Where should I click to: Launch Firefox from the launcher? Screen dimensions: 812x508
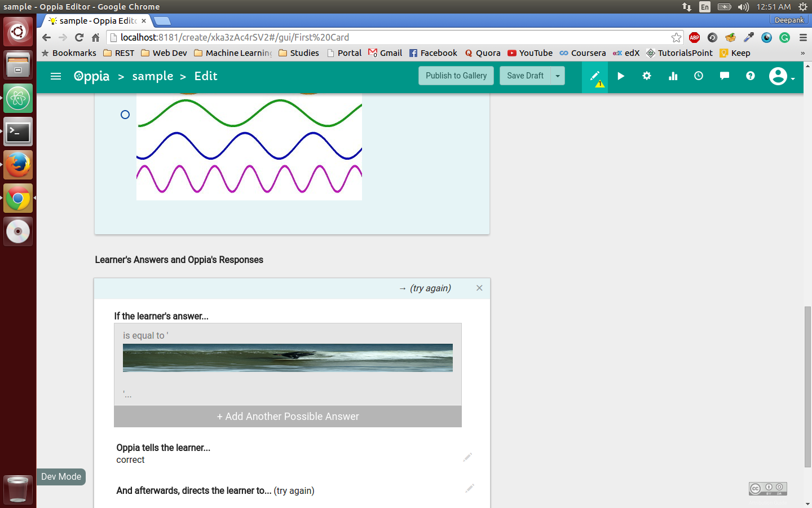[x=18, y=165]
